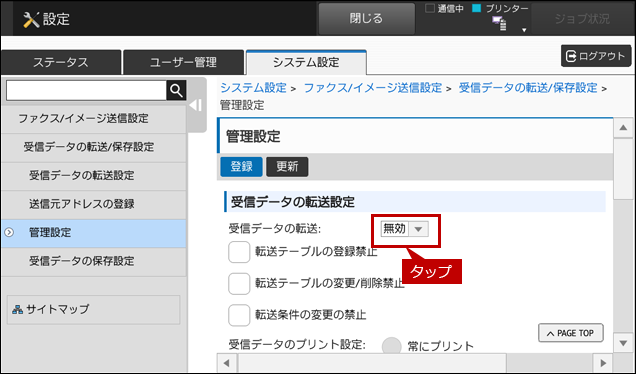Check 転送テーブルの登録禁止
Screen dimensions: 636x374
[x=239, y=252]
